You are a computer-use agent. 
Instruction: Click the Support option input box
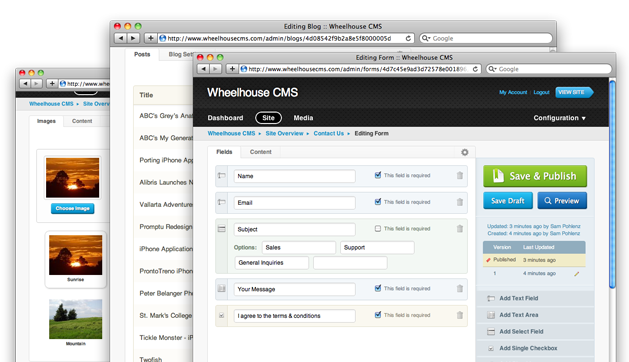click(377, 248)
